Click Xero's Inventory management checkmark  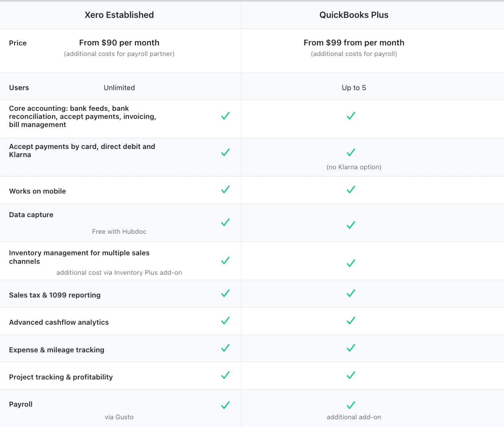(225, 261)
